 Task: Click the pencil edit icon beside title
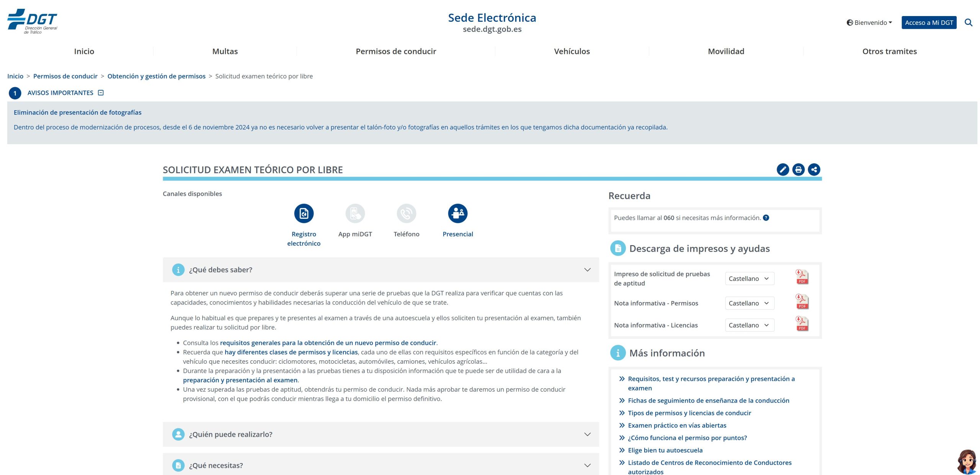782,169
